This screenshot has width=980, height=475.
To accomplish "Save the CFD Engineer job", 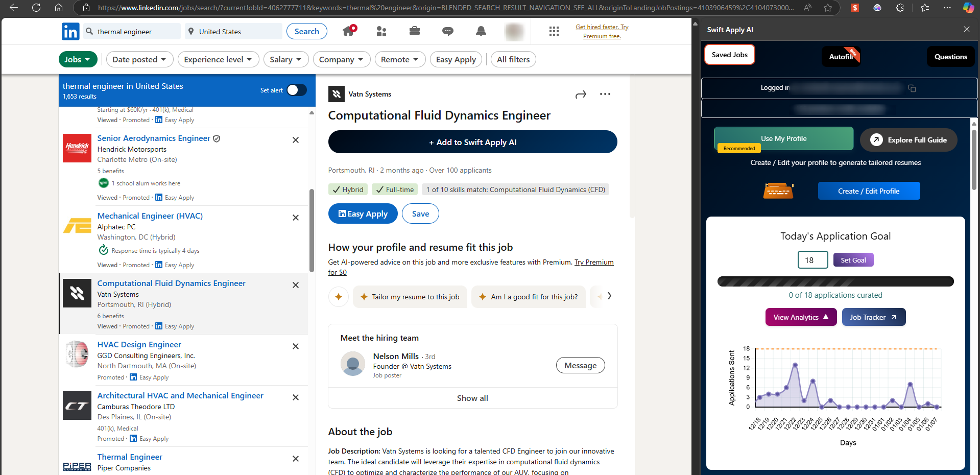I will coord(420,213).
